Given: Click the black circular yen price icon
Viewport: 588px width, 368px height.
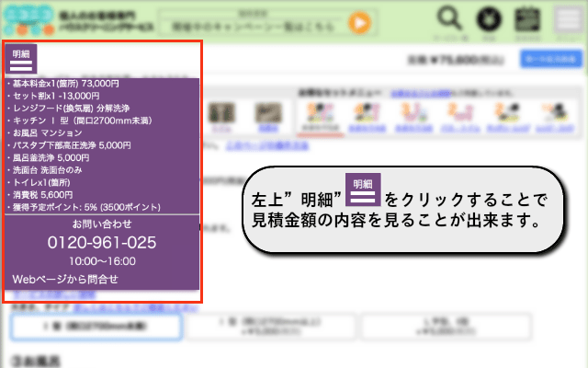Looking at the screenshot, I should tap(489, 18).
